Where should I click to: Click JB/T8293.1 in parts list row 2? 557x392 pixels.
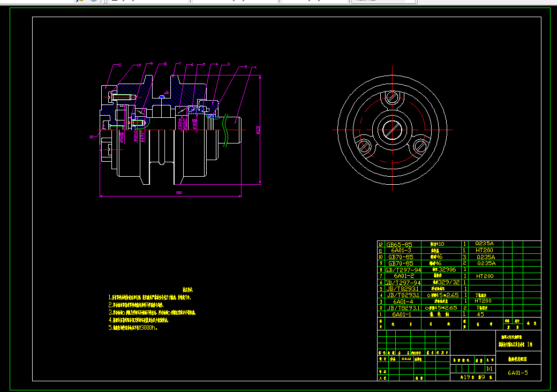pyautogui.click(x=403, y=308)
